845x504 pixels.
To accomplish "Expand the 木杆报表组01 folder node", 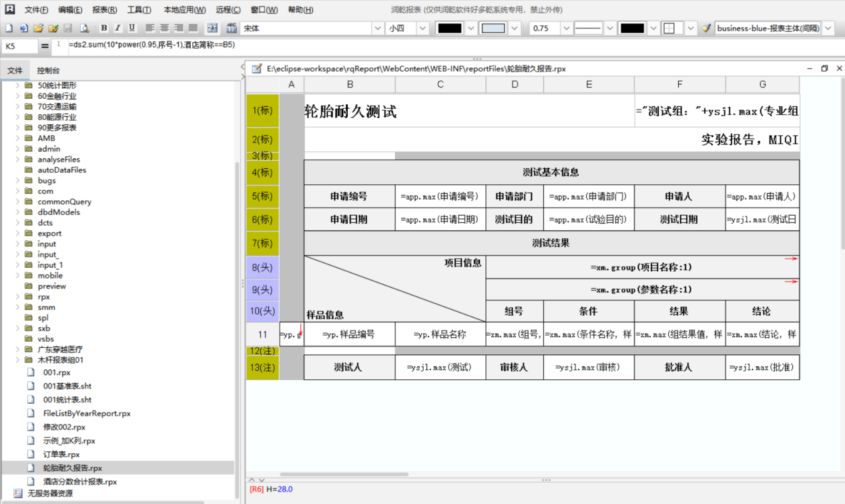I will click(x=18, y=360).
